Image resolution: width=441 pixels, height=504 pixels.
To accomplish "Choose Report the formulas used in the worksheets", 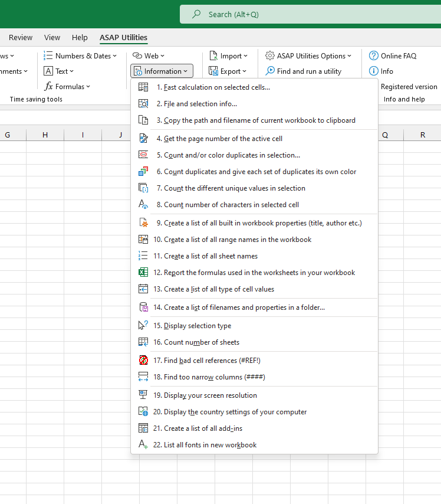I will click(x=254, y=273).
